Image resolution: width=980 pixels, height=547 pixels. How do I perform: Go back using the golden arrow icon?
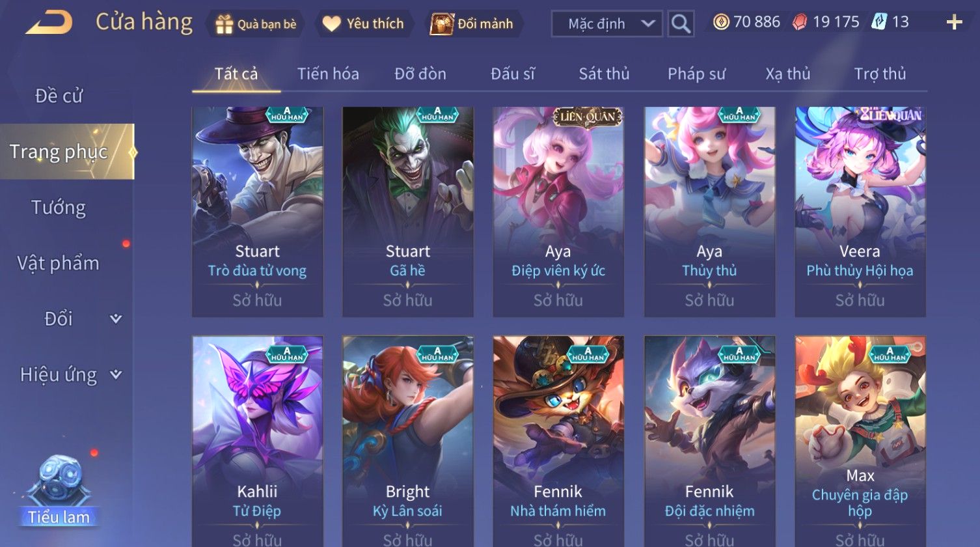49,23
